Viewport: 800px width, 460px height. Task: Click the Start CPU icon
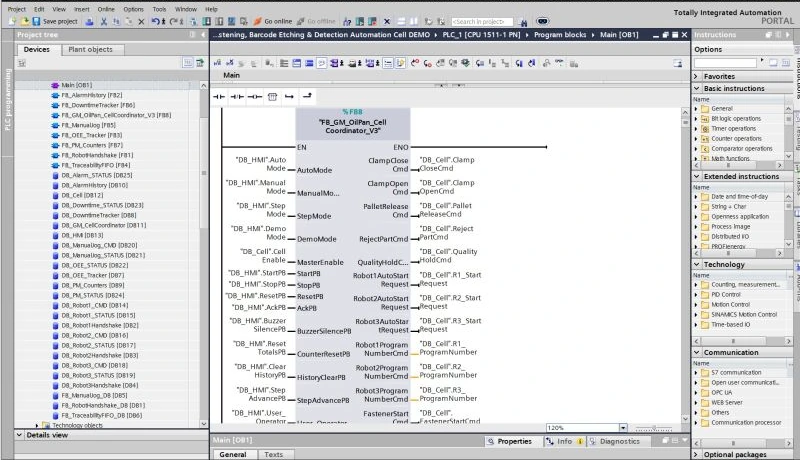pyautogui.click(x=360, y=21)
